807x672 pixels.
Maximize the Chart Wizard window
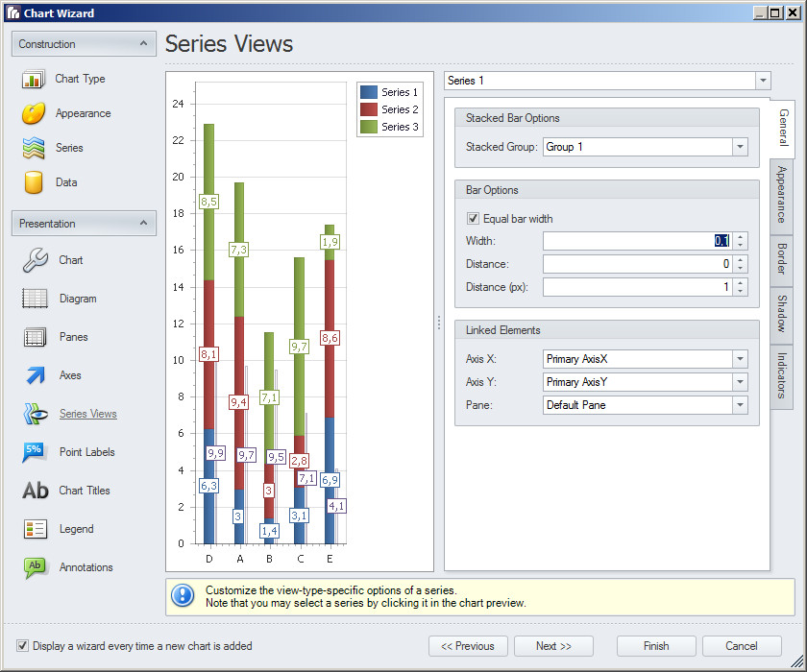[775, 12]
